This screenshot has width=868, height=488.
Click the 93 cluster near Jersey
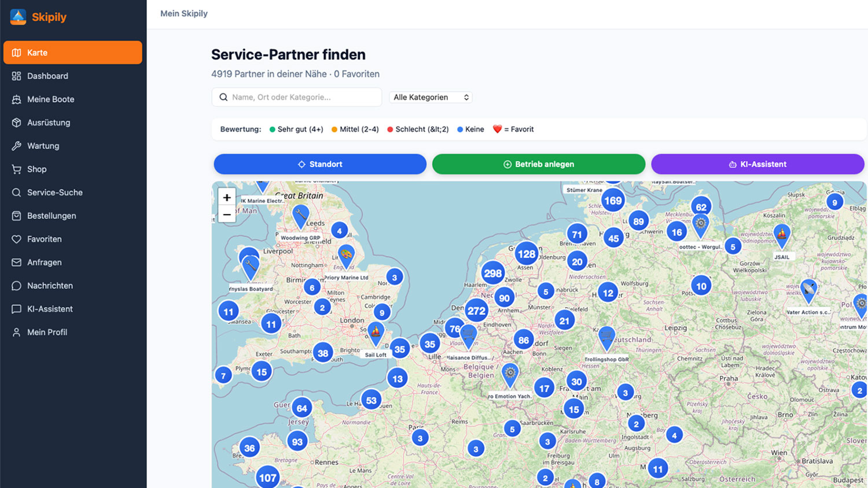[297, 442]
